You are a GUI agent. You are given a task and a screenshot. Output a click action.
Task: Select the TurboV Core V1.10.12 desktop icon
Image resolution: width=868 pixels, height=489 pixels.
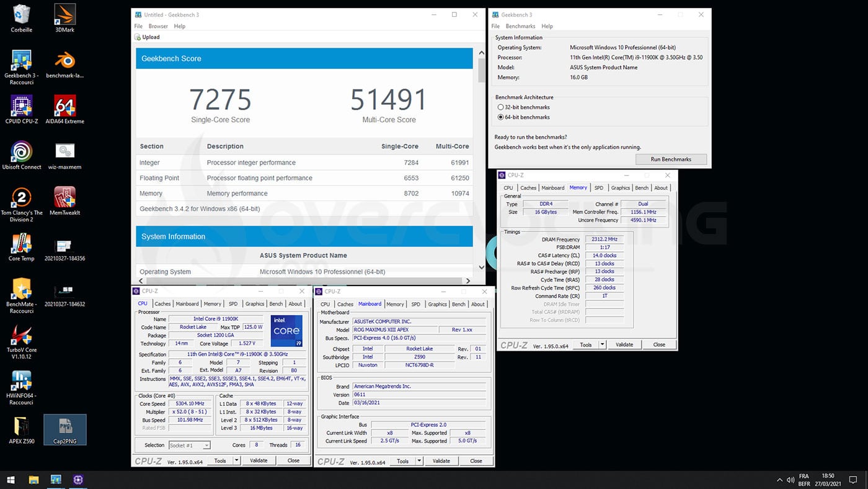coord(22,343)
